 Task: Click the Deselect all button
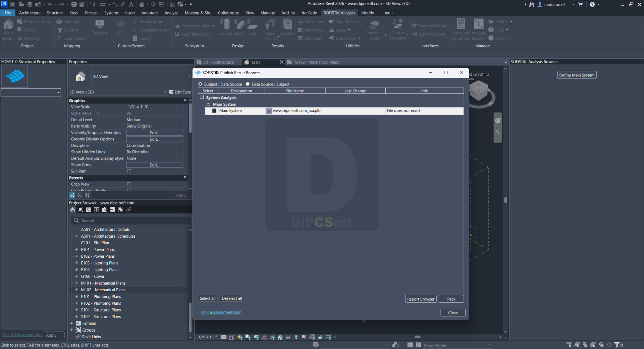(232, 298)
